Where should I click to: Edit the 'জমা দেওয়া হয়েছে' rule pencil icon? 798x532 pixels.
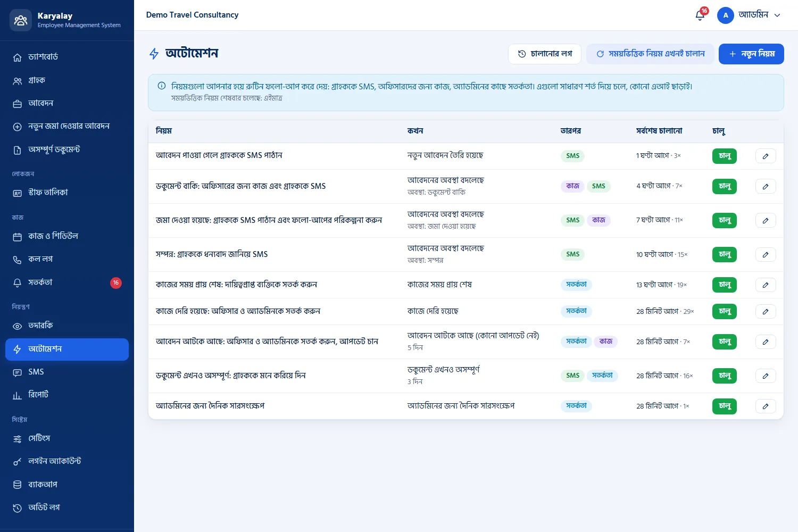(x=766, y=220)
